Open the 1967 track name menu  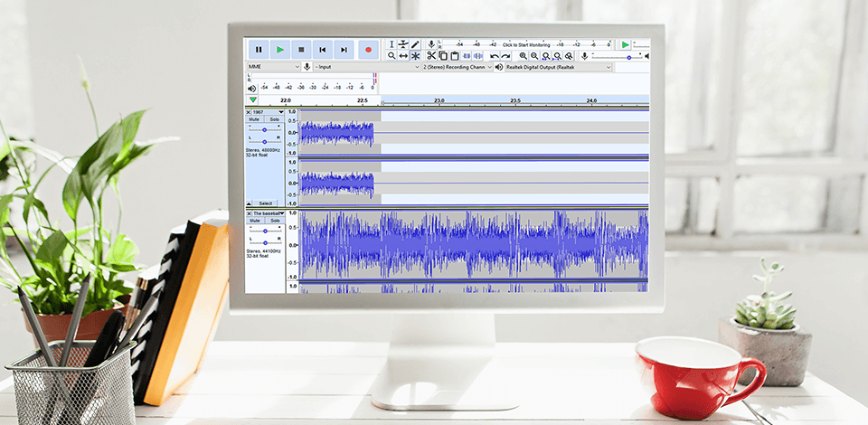[268, 111]
